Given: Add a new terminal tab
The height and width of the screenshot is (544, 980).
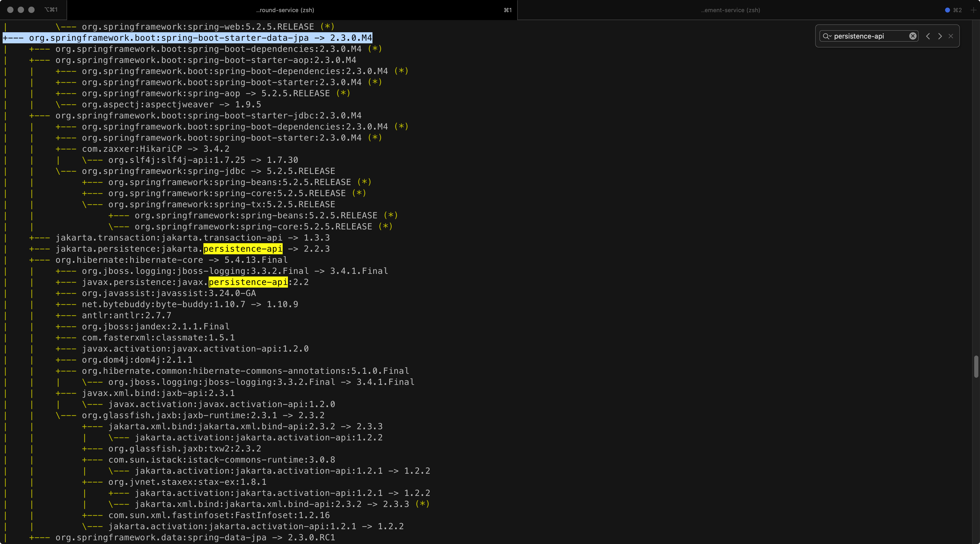Looking at the screenshot, I should tap(973, 10).
